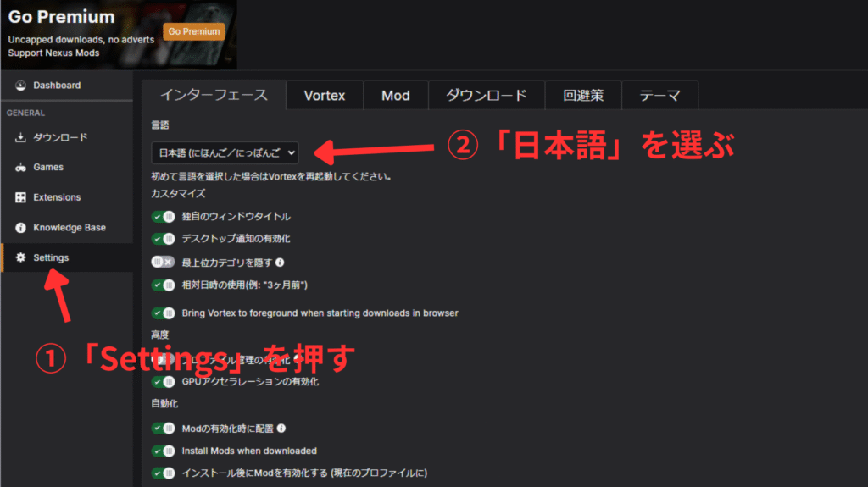Click info icon beside Modの有効化時に配置
The width and height of the screenshot is (868, 487).
pyautogui.click(x=281, y=429)
